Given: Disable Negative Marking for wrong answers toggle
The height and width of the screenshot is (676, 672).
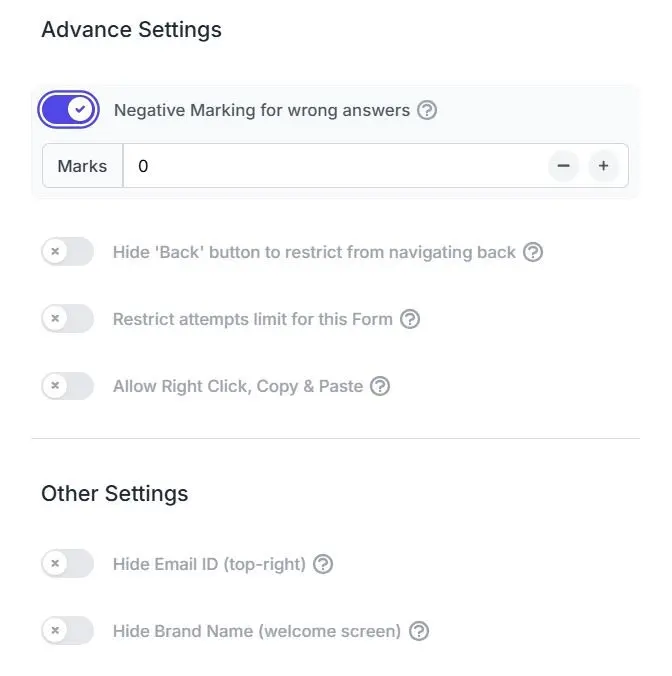Looking at the screenshot, I should tap(68, 110).
